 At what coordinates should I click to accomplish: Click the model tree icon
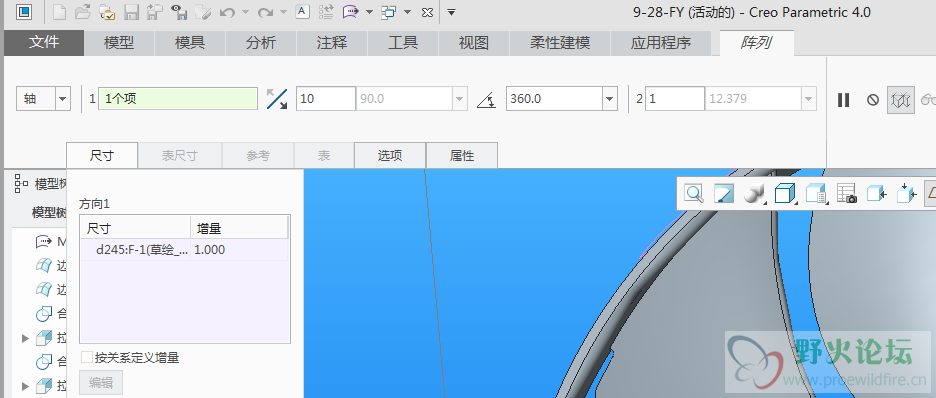click(21, 183)
